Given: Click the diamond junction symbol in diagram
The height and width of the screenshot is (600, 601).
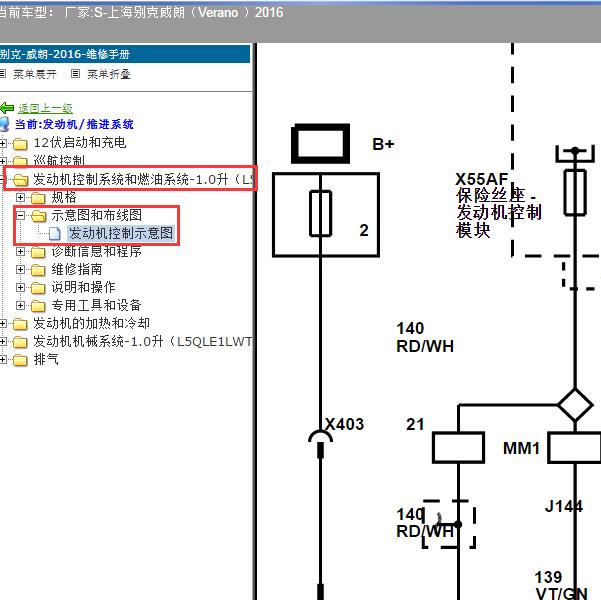Looking at the screenshot, I should coord(575,405).
